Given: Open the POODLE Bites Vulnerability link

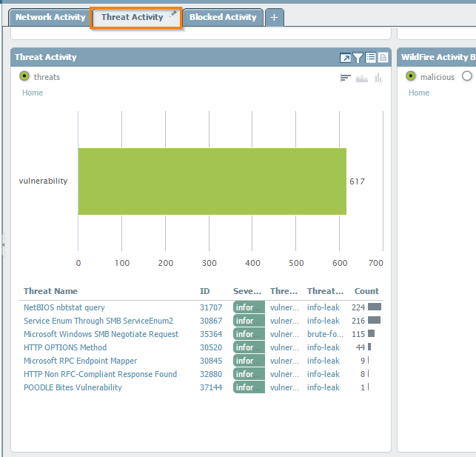Looking at the screenshot, I should click(73, 387).
